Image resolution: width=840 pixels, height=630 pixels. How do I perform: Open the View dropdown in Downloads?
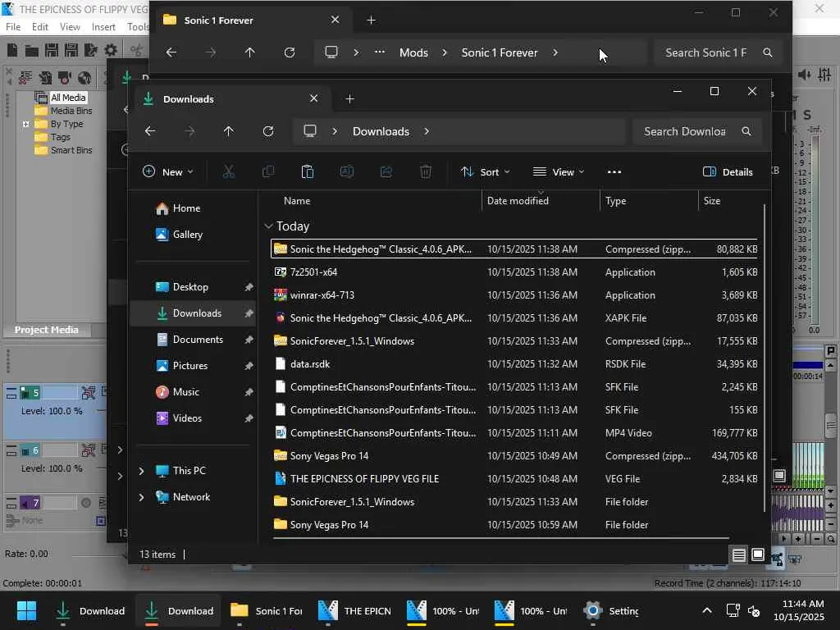558,172
